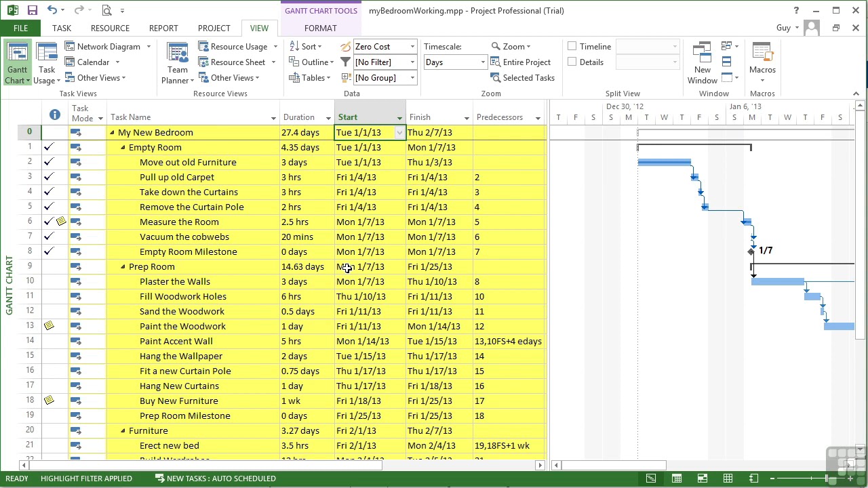Open a New Window
The image size is (868, 488).
click(x=702, y=63)
